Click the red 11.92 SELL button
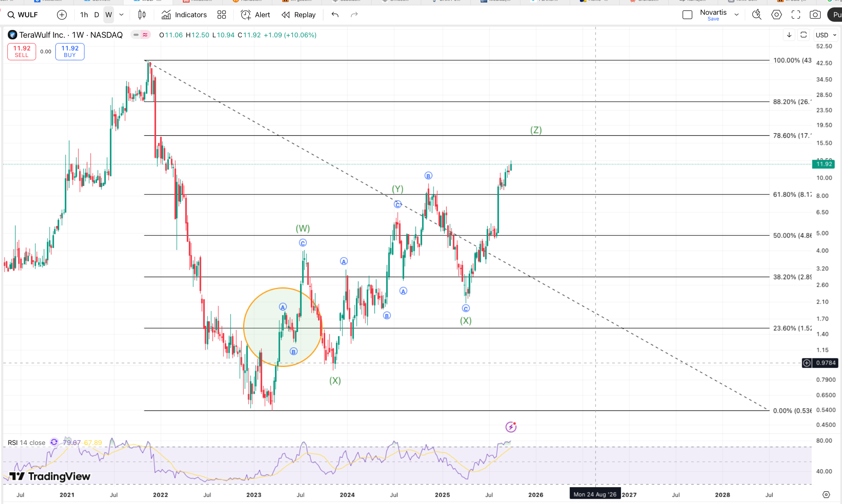Viewport: 842px width, 504px height. (22, 51)
